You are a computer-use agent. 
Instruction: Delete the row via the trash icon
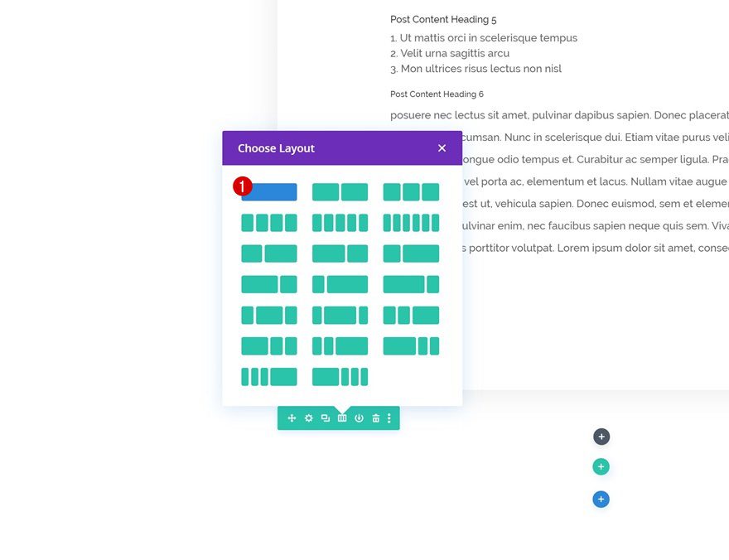[374, 418]
